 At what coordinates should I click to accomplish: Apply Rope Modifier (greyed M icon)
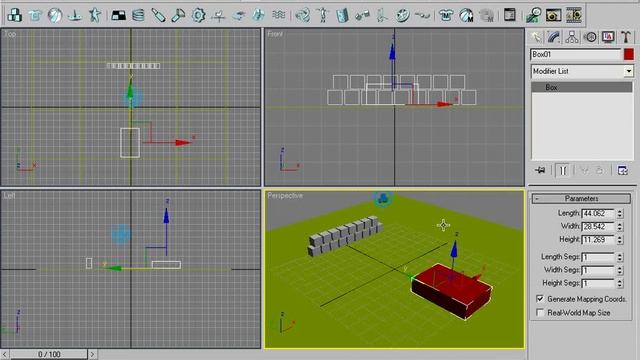pyautogui.click(x=486, y=15)
